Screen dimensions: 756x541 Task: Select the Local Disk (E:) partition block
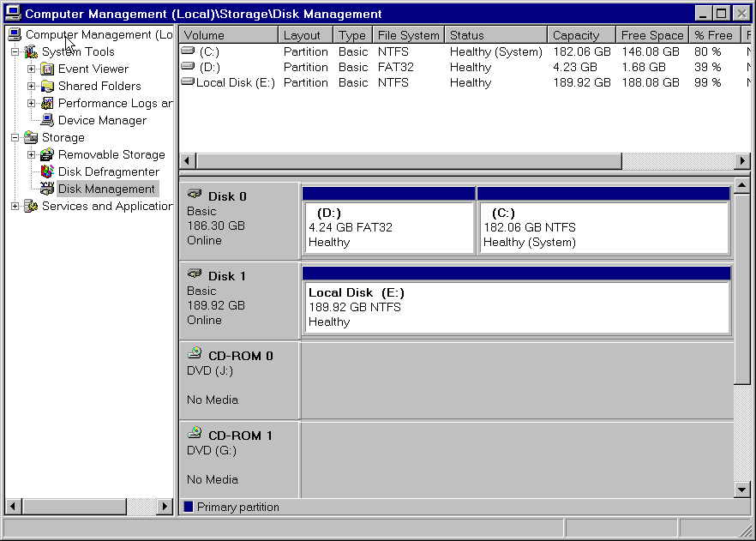[x=516, y=300]
